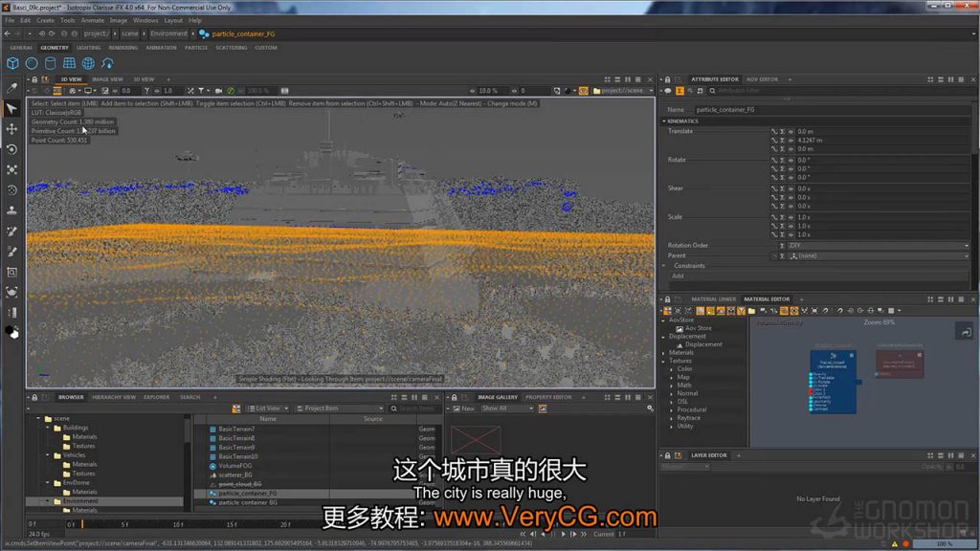The width and height of the screenshot is (980, 551).
Task: Click the warning icon in the status bar
Action: [x=895, y=544]
